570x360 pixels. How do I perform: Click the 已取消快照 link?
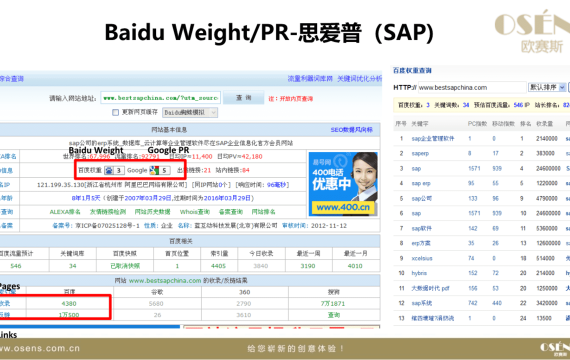[x=125, y=266]
